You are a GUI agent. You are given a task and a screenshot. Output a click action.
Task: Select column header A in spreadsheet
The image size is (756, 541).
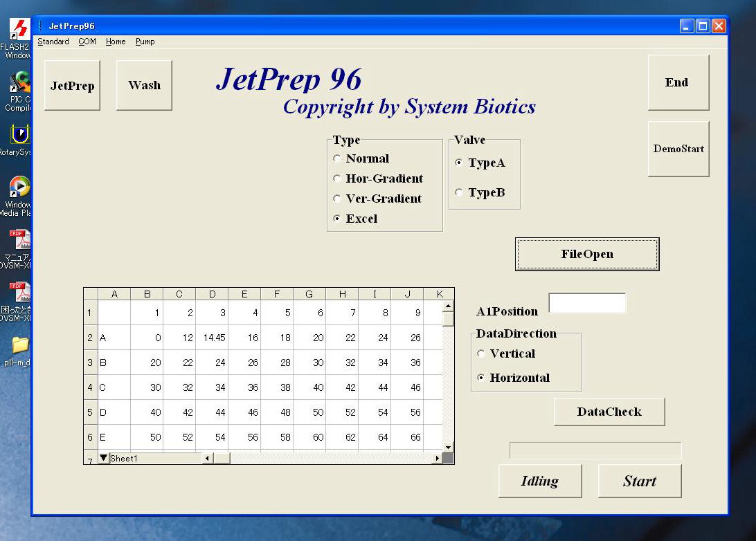coord(114,294)
